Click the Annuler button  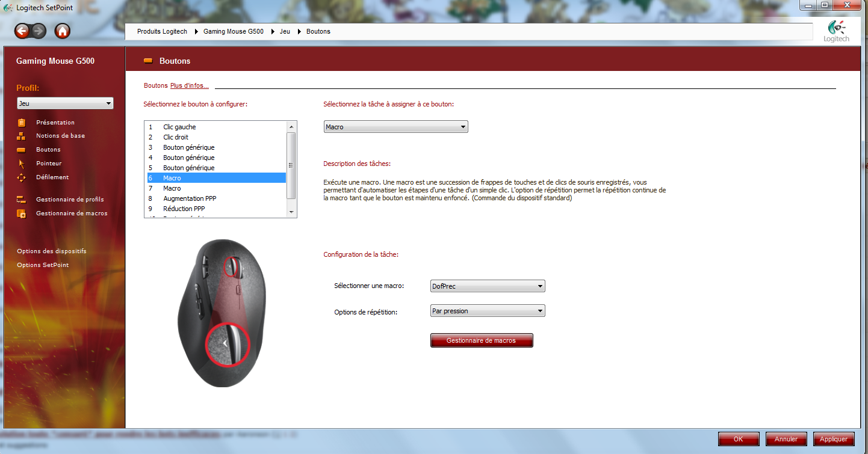[786, 439]
